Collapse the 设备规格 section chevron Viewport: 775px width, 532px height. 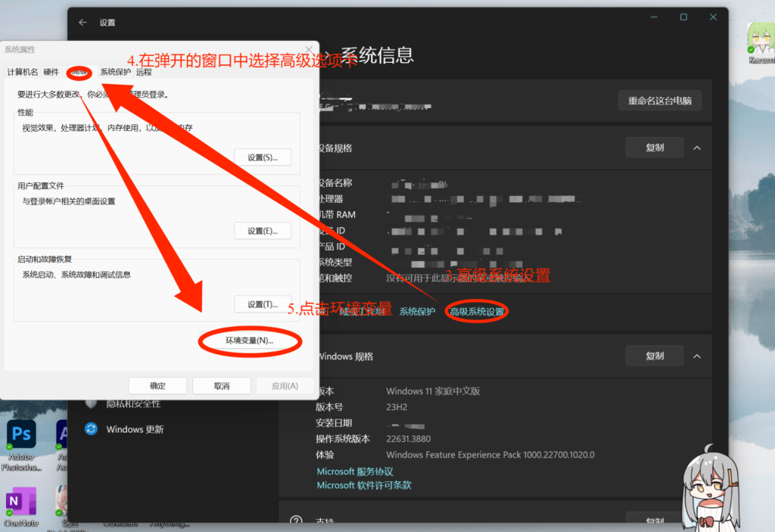697,148
